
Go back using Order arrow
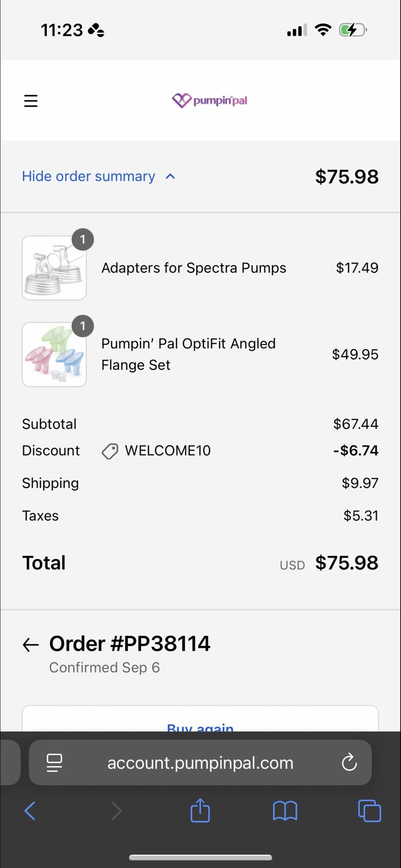click(x=31, y=645)
